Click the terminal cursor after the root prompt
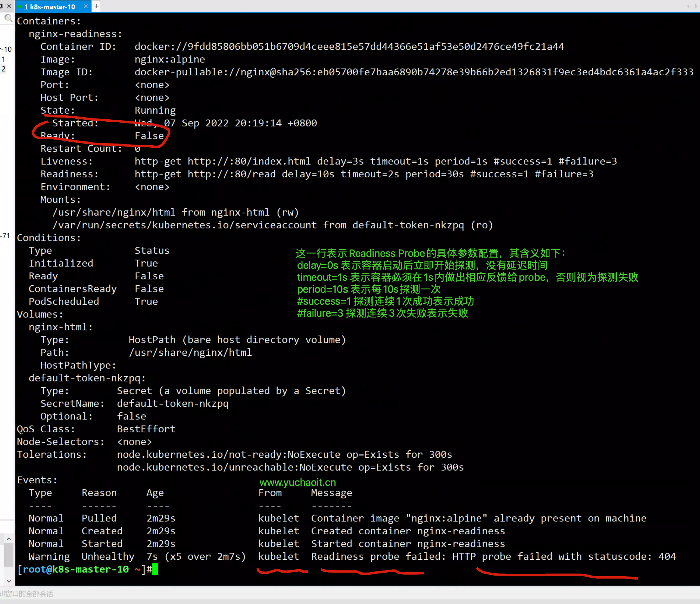The height and width of the screenshot is (604, 700). 155,569
